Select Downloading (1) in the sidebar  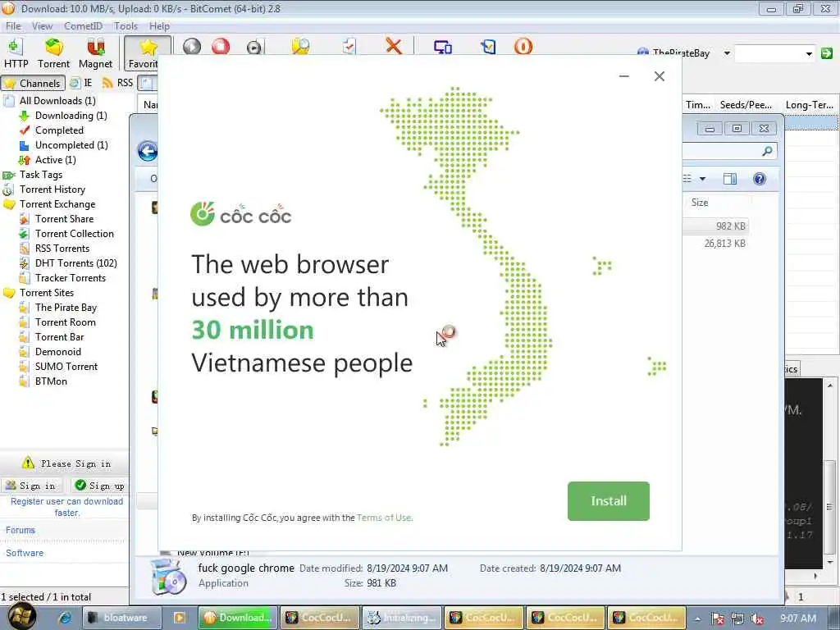(71, 116)
